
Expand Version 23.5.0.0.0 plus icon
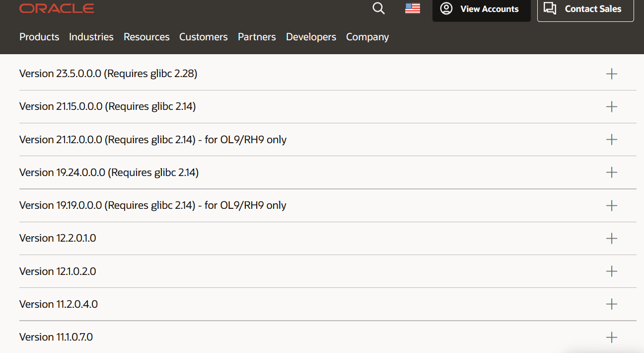pyautogui.click(x=612, y=74)
